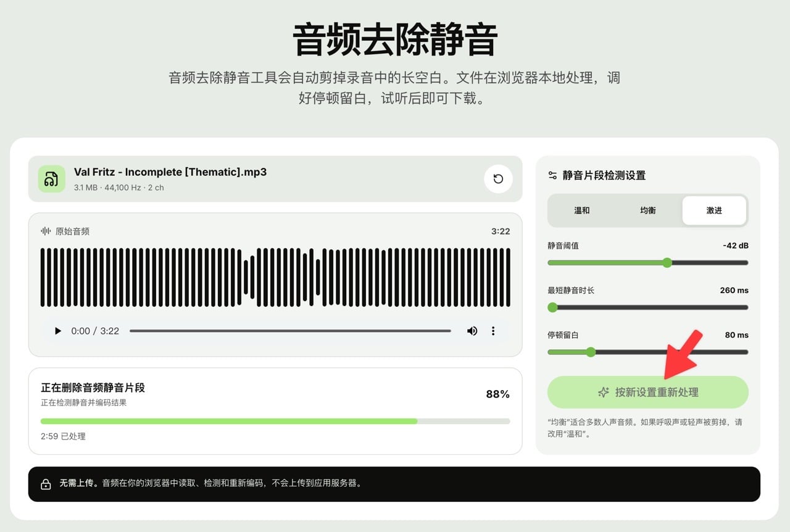Click the 静音阈值 slider handle

tap(667, 262)
